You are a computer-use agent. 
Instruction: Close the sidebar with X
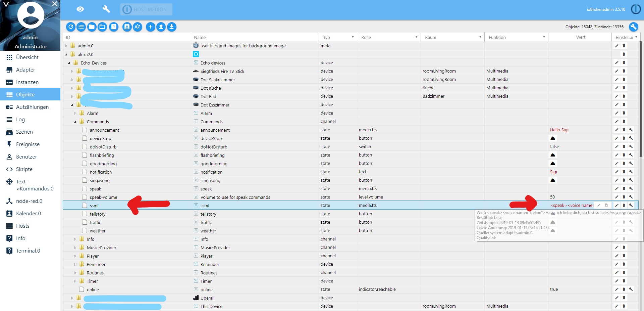pos(55,4)
